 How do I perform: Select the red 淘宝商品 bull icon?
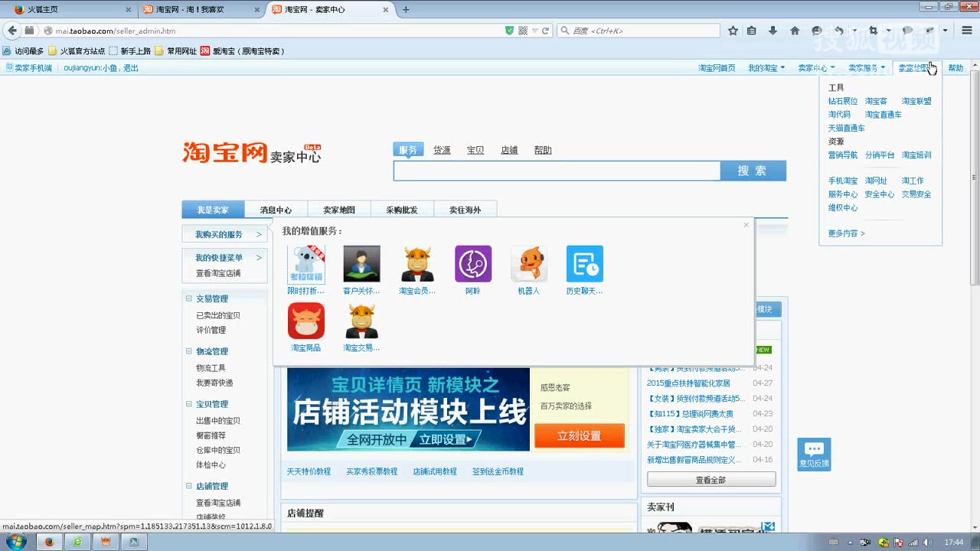point(305,321)
